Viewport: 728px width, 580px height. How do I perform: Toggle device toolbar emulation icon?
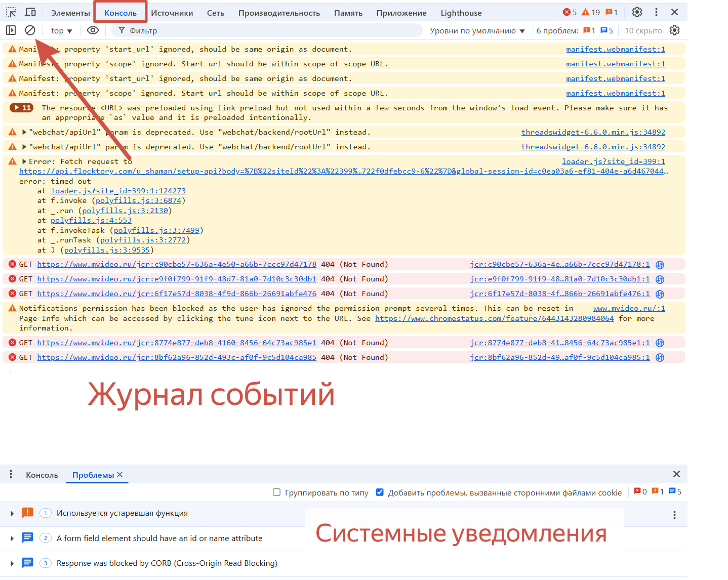(30, 12)
